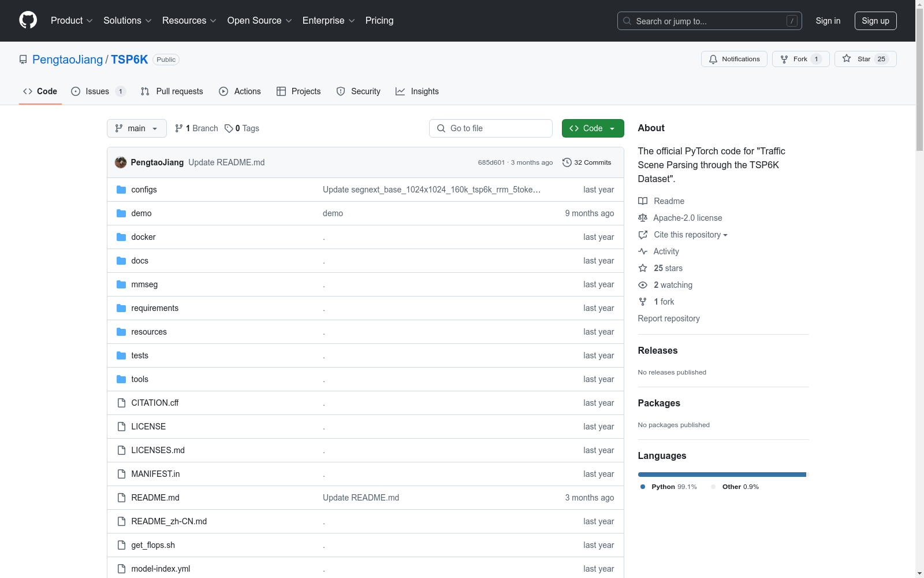This screenshot has height=578, width=924.
Task: Open the requirements folder
Action: (155, 308)
